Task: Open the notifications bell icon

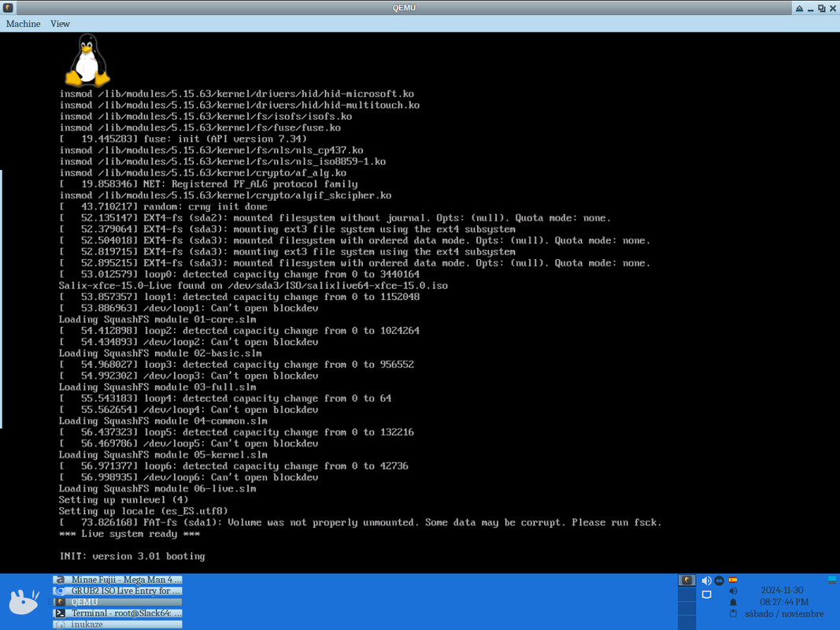Action: pyautogui.click(x=734, y=602)
